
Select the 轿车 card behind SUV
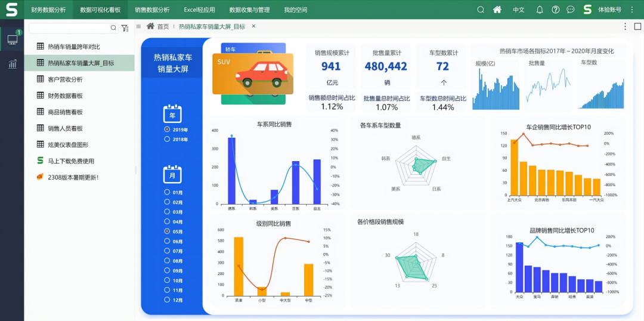253,48
